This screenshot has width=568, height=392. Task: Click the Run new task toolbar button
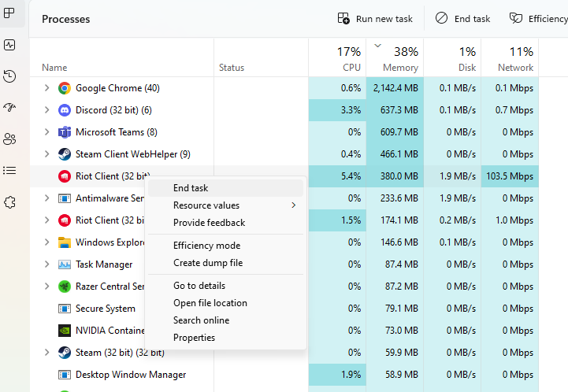coord(375,18)
